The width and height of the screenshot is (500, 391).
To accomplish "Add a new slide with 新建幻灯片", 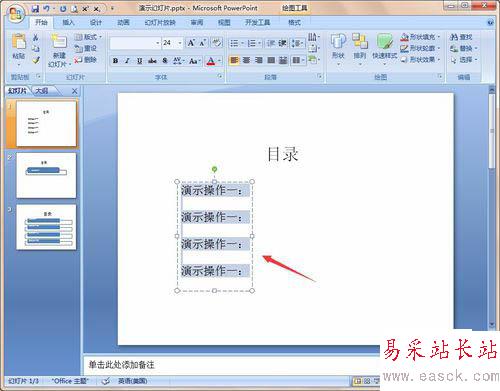I will click(59, 50).
